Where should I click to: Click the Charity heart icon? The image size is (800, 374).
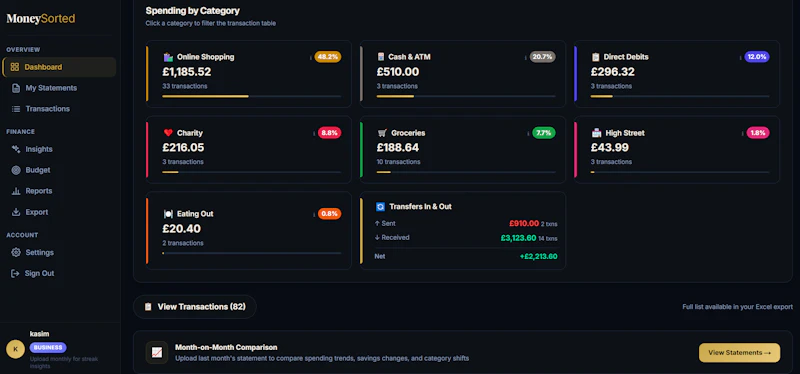point(168,133)
